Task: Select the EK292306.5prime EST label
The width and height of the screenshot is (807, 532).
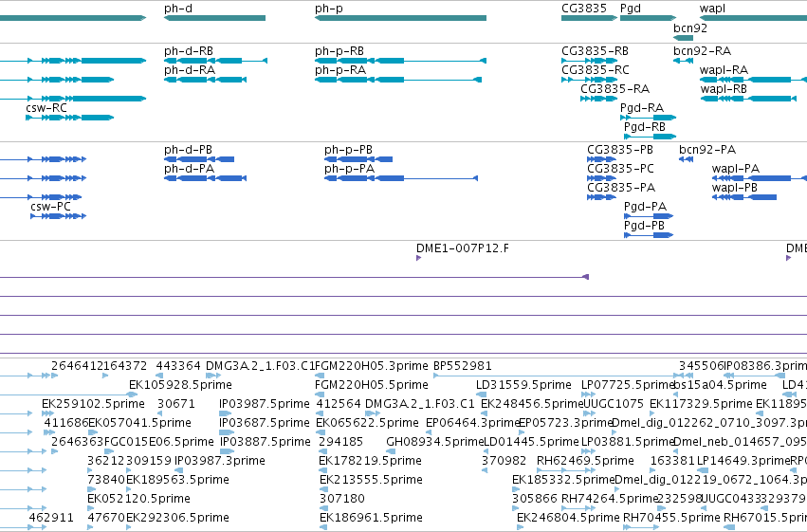Action: coord(177,518)
